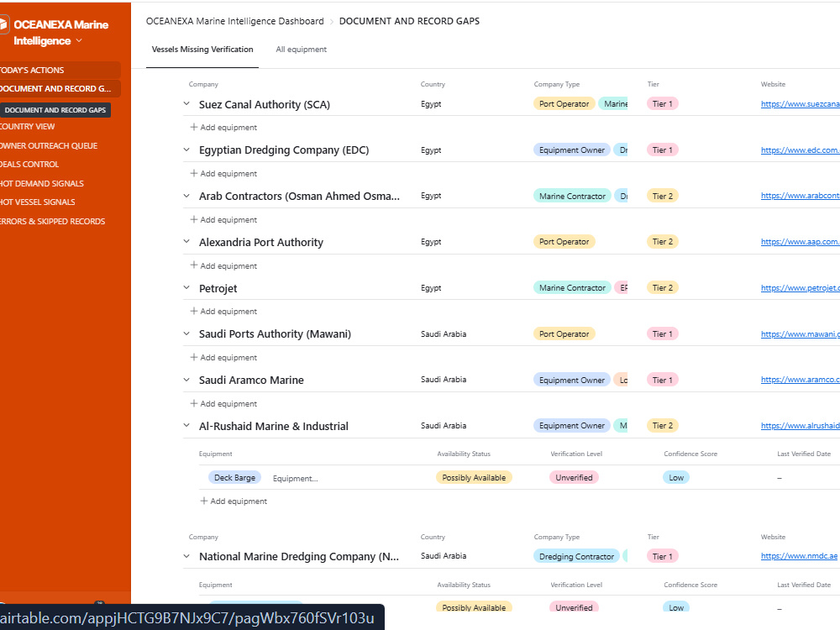The image size is (840, 630).
Task: Open Saudi Aramco Marine company record
Action: click(x=251, y=380)
